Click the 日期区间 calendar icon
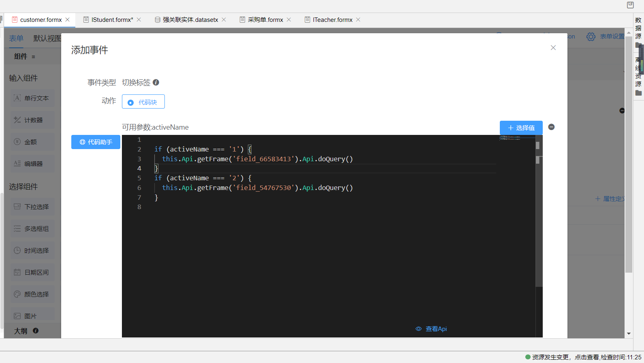The width and height of the screenshot is (644, 363). tap(17, 272)
